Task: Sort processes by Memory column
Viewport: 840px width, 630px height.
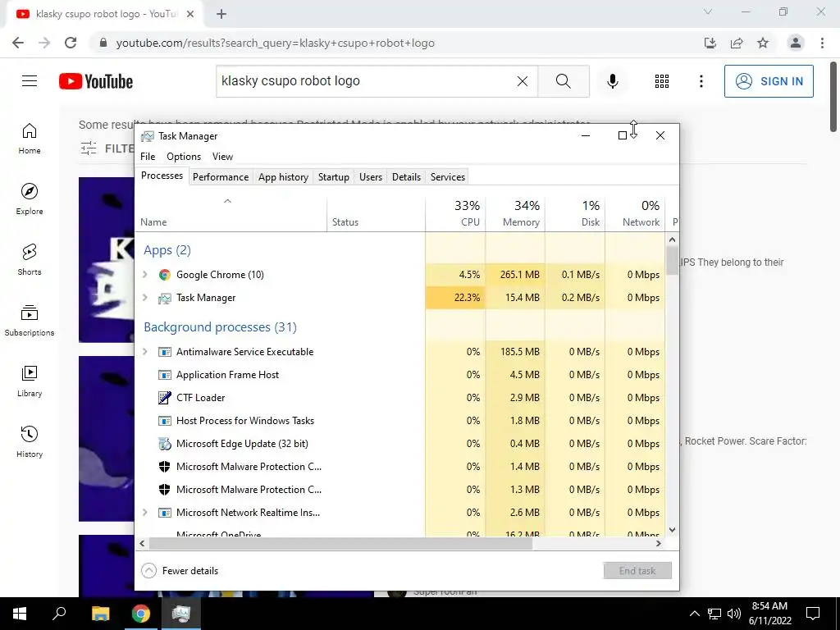Action: pos(515,214)
